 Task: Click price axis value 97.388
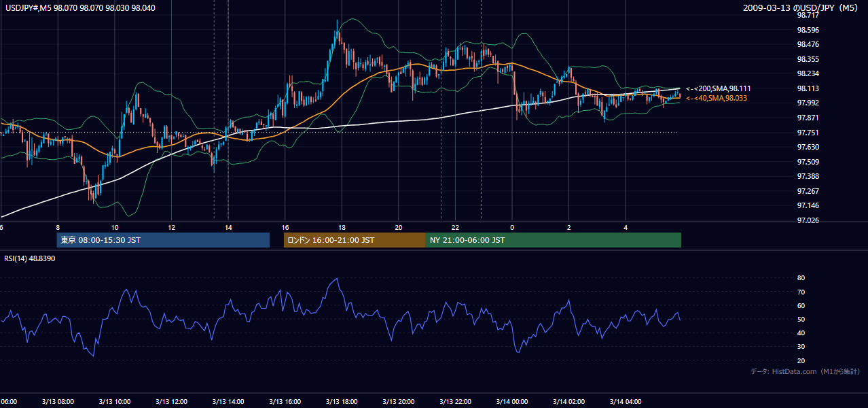coord(808,176)
